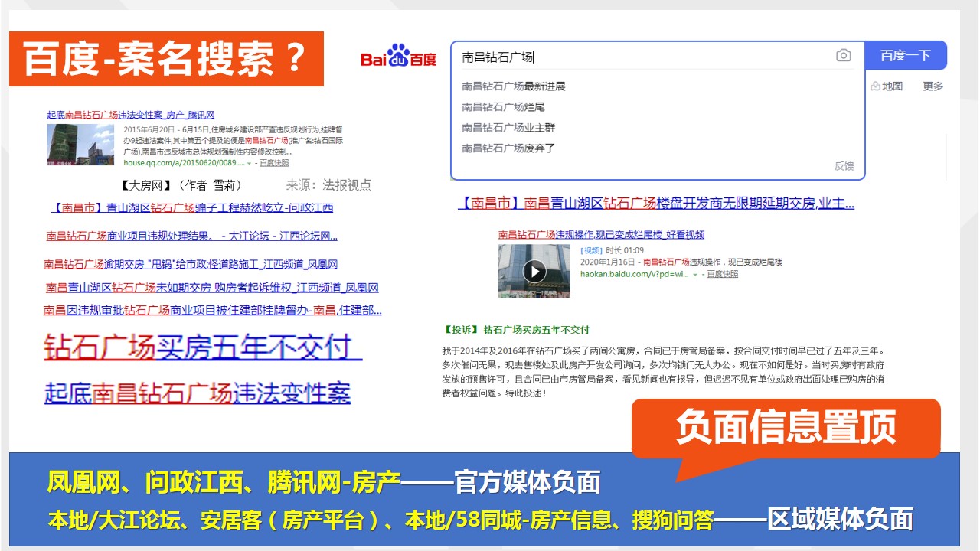Click large headline 钻石广场买房五年不交付
980x551 pixels.
click(x=203, y=347)
